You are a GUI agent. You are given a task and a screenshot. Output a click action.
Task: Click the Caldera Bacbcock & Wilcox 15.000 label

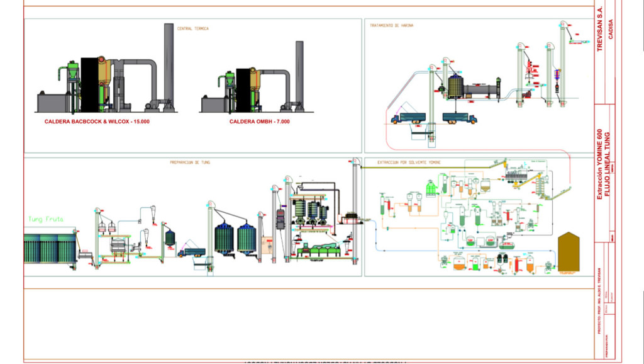point(97,122)
